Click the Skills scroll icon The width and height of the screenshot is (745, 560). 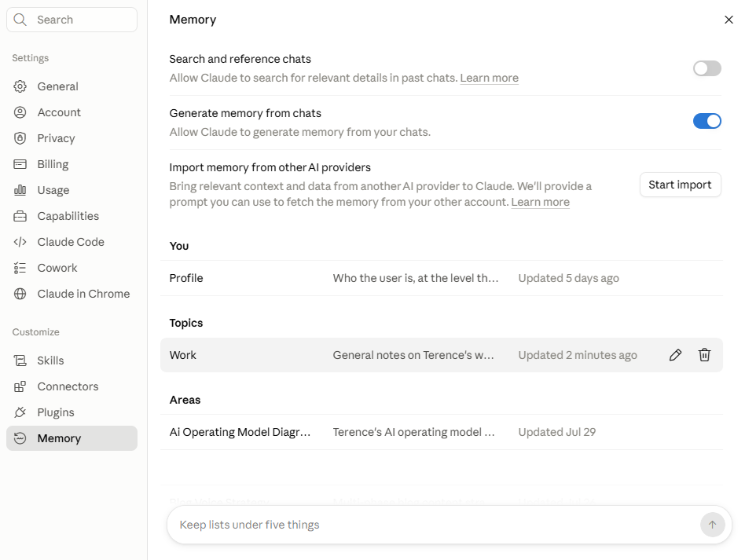pyautogui.click(x=20, y=361)
